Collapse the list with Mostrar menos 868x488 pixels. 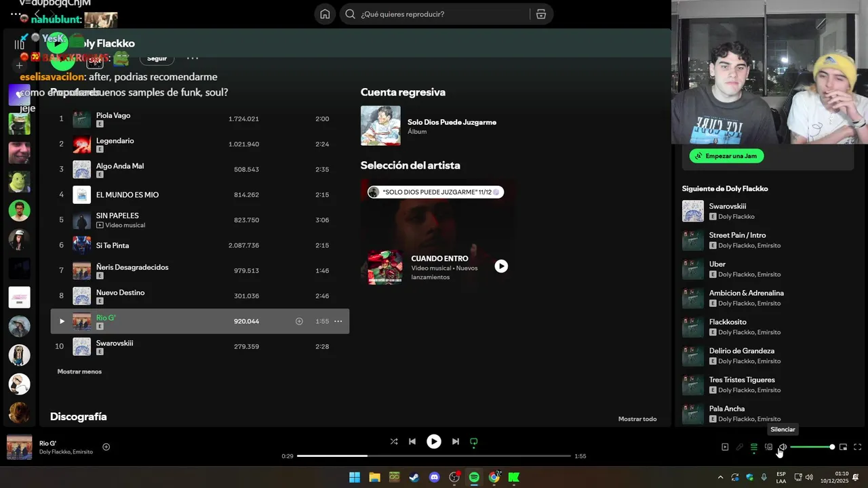79,371
